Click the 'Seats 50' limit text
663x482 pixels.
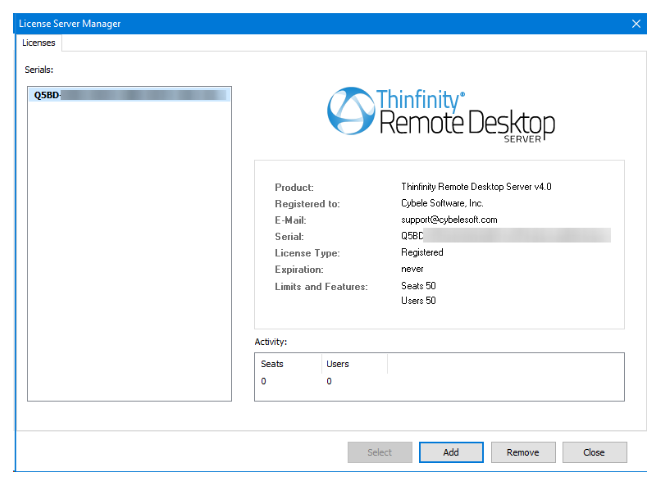[x=418, y=286]
